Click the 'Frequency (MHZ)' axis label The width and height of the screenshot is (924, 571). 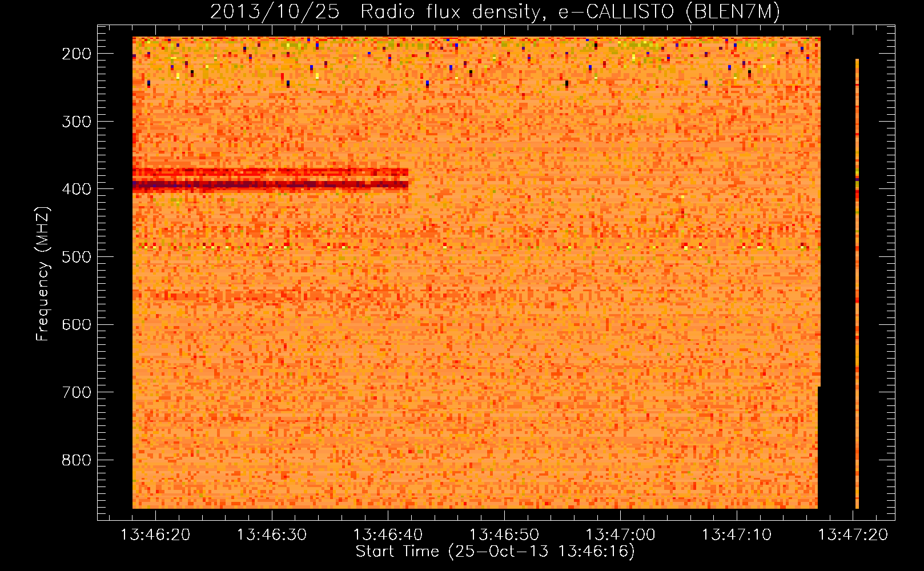click(x=43, y=274)
